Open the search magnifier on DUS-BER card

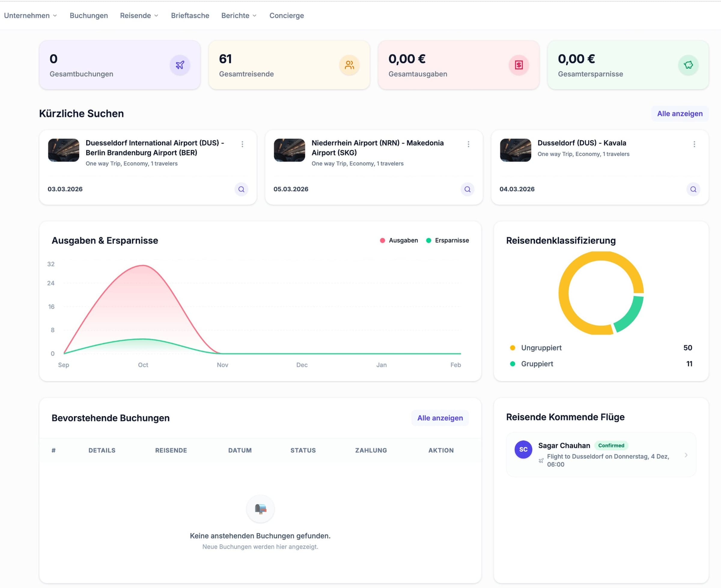click(242, 189)
